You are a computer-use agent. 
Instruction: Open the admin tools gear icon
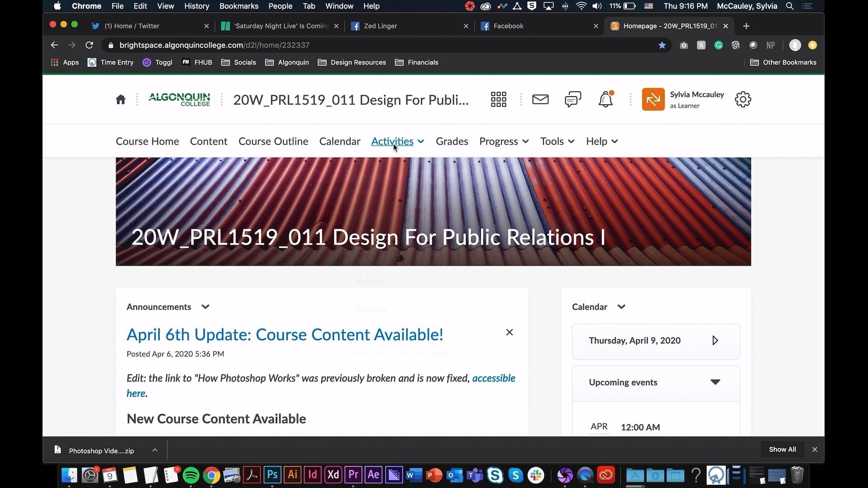pos(743,99)
